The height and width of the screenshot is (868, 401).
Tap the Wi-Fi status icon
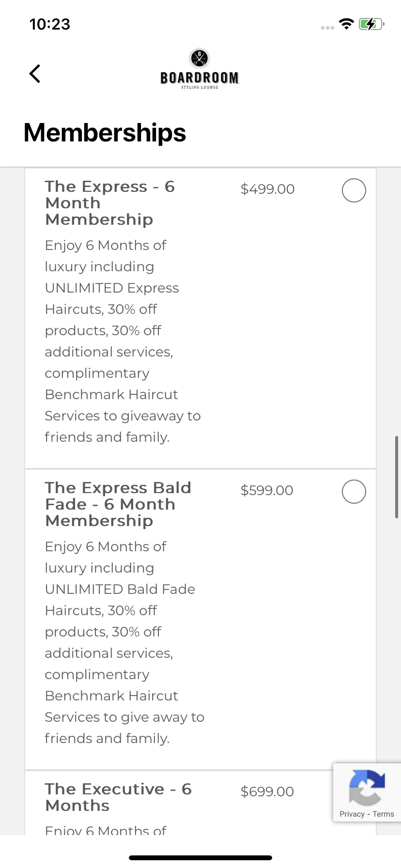pyautogui.click(x=346, y=24)
